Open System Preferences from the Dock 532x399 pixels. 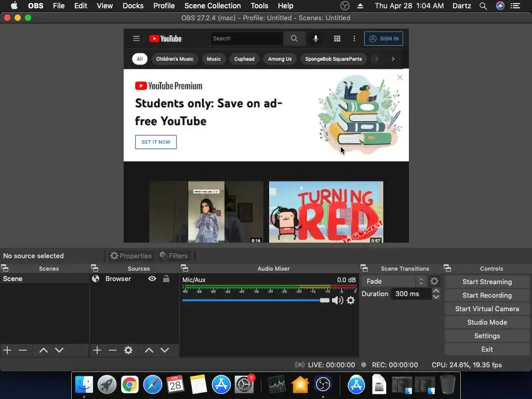(244, 385)
